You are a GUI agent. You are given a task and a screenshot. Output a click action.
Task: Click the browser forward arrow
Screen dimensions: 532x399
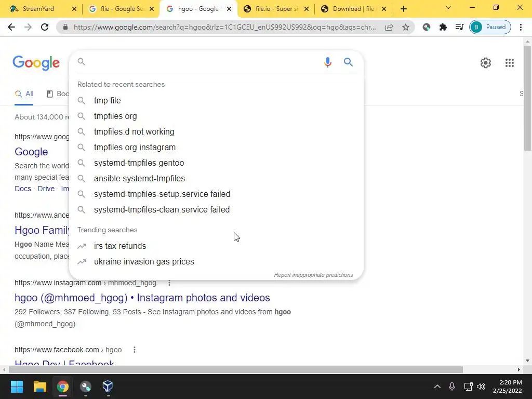pos(28,27)
